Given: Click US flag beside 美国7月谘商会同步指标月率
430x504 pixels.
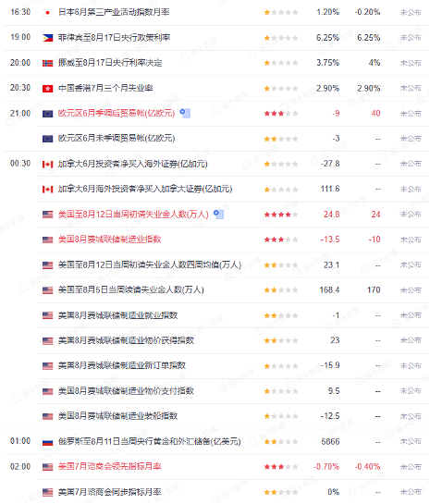Looking at the screenshot, I should click(47, 492).
